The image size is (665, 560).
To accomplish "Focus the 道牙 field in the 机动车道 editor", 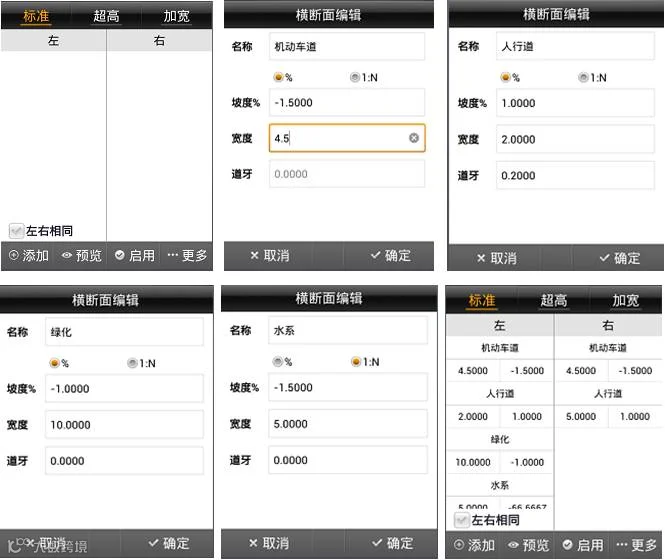I will pyautogui.click(x=347, y=174).
